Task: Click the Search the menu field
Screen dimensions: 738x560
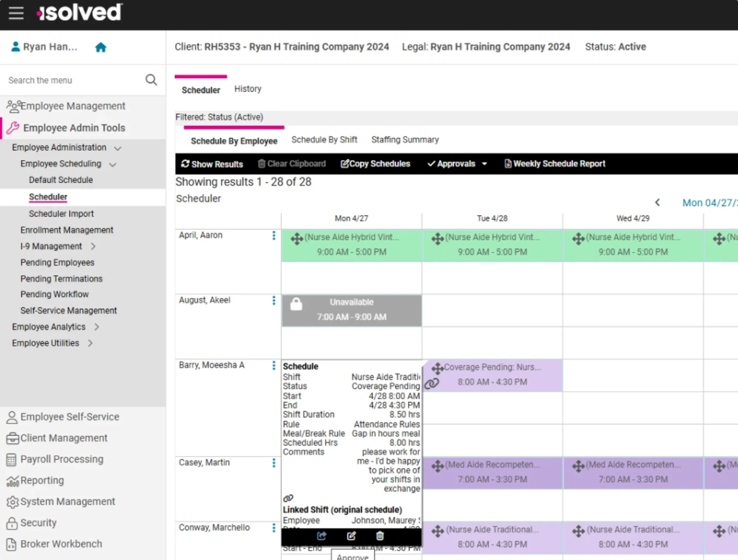Action: click(74, 80)
